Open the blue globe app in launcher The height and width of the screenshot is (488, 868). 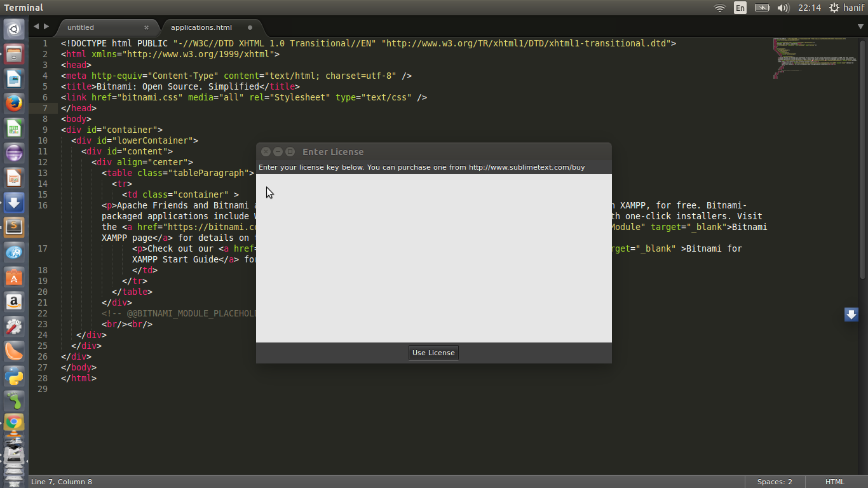(14, 252)
